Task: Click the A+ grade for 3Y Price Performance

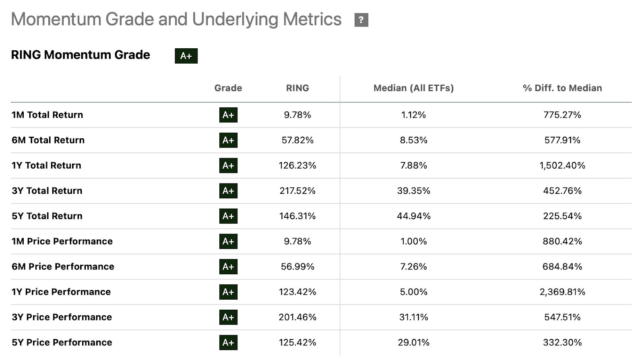Action: 228,317
